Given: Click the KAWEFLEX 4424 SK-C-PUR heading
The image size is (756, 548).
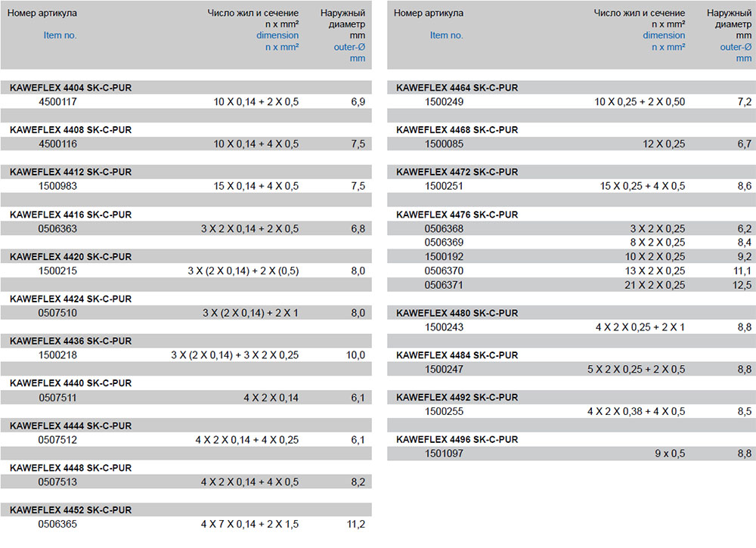Looking at the screenshot, I should (70, 299).
